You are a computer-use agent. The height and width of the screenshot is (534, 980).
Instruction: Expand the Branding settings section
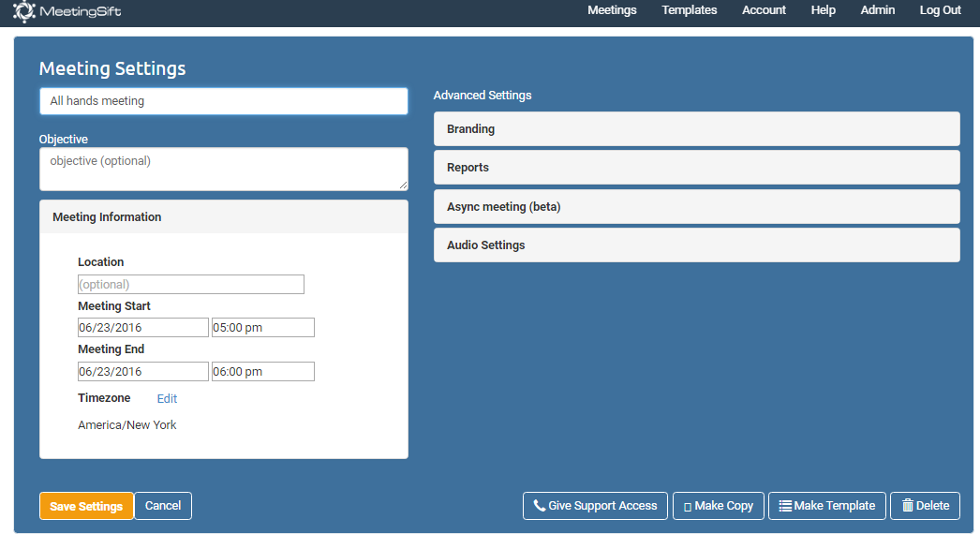coord(696,129)
